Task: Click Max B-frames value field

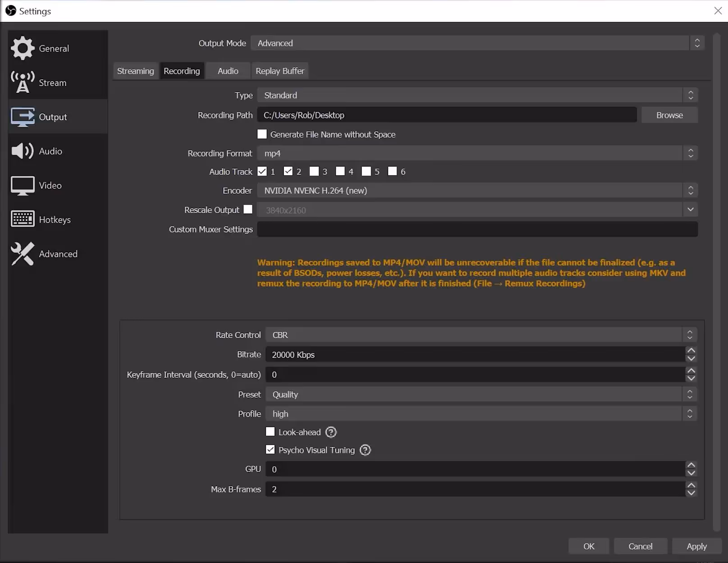Action: click(476, 489)
